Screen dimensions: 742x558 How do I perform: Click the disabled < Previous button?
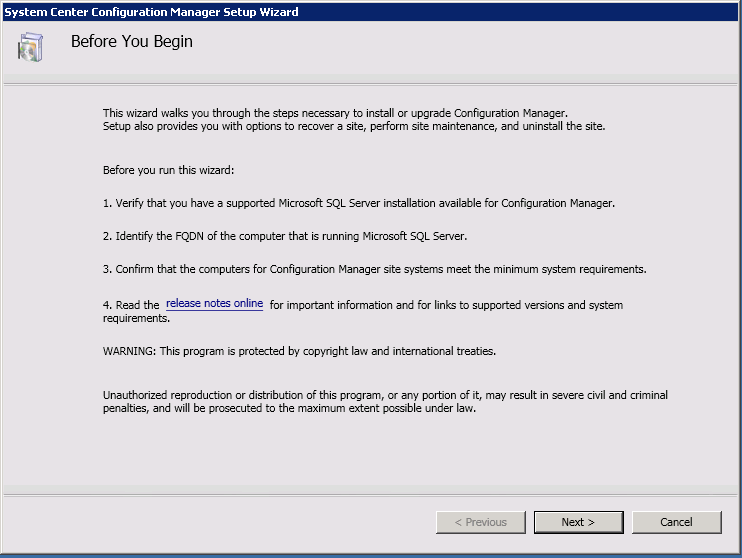tap(480, 522)
